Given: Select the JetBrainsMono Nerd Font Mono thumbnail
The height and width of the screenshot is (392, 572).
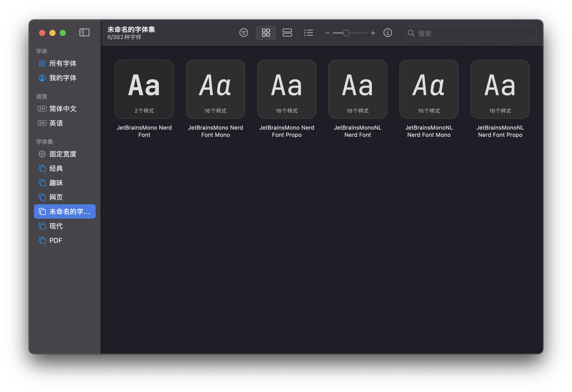Looking at the screenshot, I should (215, 89).
